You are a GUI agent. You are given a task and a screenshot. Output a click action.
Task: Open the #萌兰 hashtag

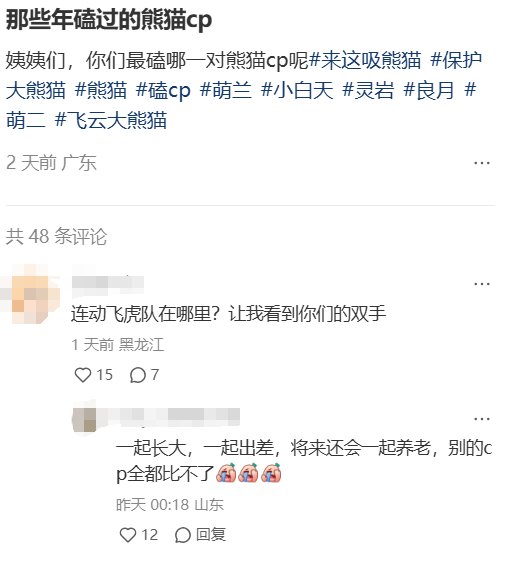[x=226, y=90]
